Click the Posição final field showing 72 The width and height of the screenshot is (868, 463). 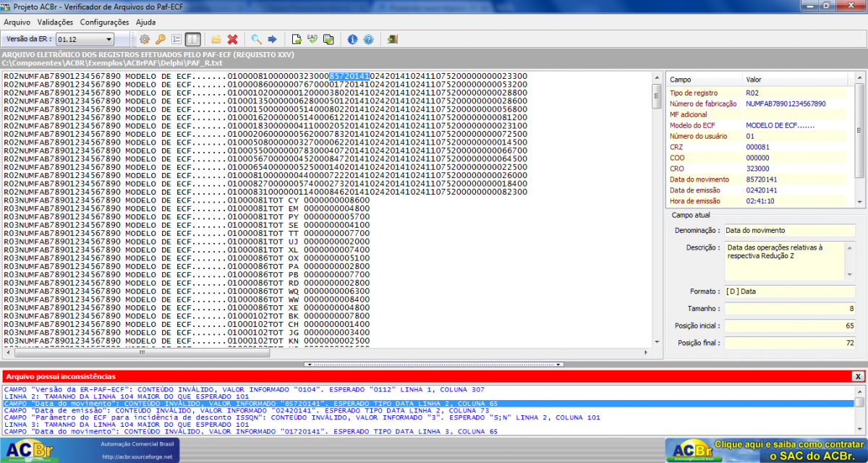tap(790, 342)
